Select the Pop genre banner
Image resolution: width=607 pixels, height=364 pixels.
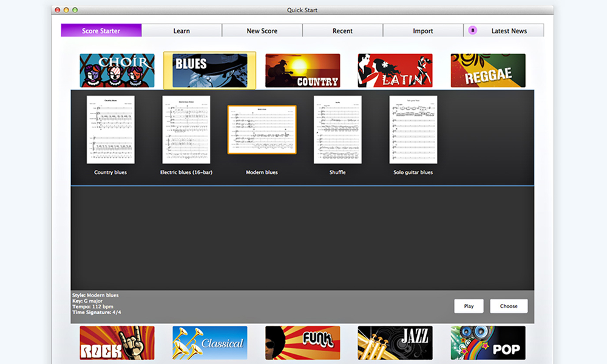tap(488, 343)
